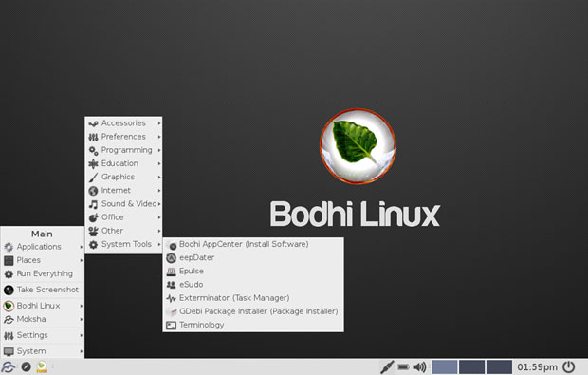The image size is (588, 375).
Task: Click the Run Everything gear icon
Action: pyautogui.click(x=9, y=274)
